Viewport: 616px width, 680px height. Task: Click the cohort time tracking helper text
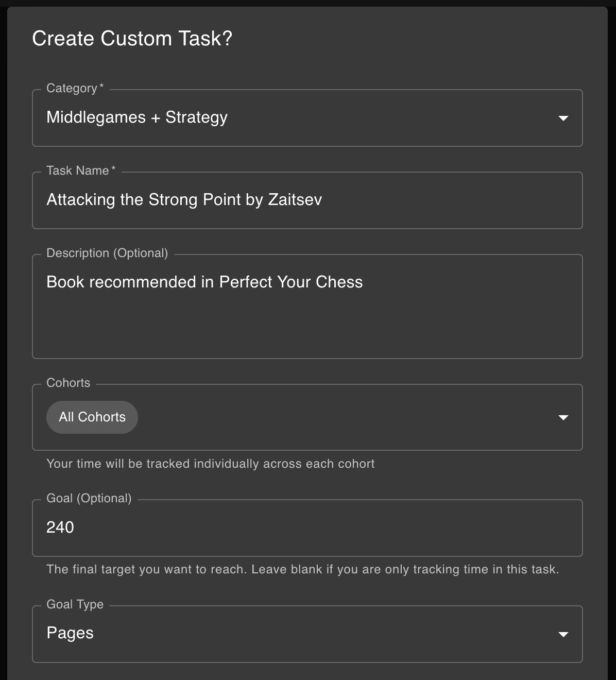tap(210, 464)
